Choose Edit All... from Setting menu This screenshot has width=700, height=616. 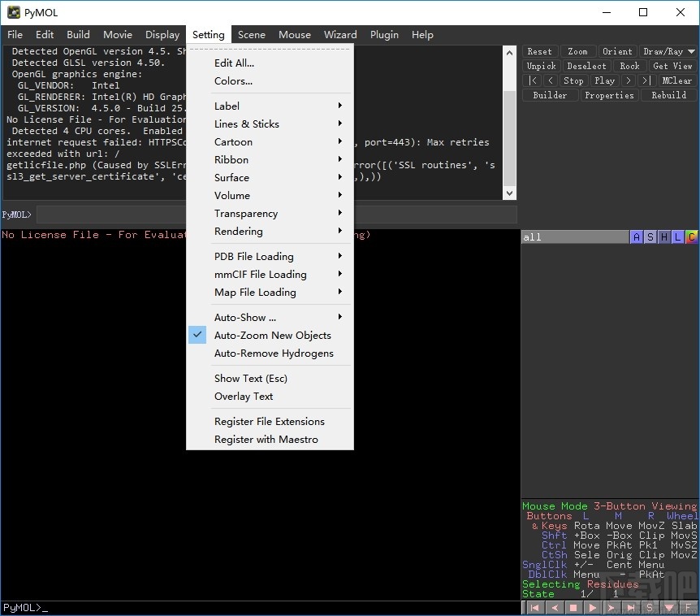coord(234,63)
